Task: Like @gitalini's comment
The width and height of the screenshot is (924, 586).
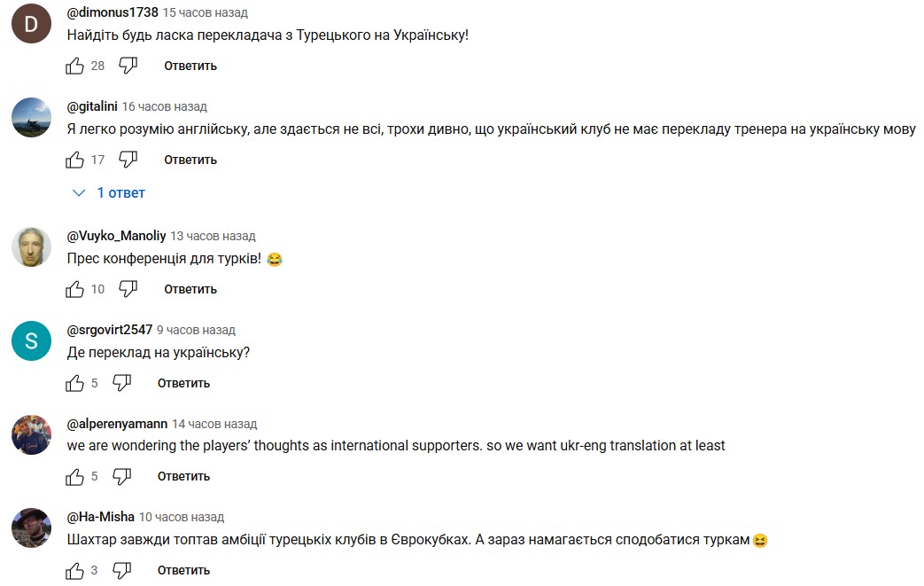Action: (x=76, y=160)
